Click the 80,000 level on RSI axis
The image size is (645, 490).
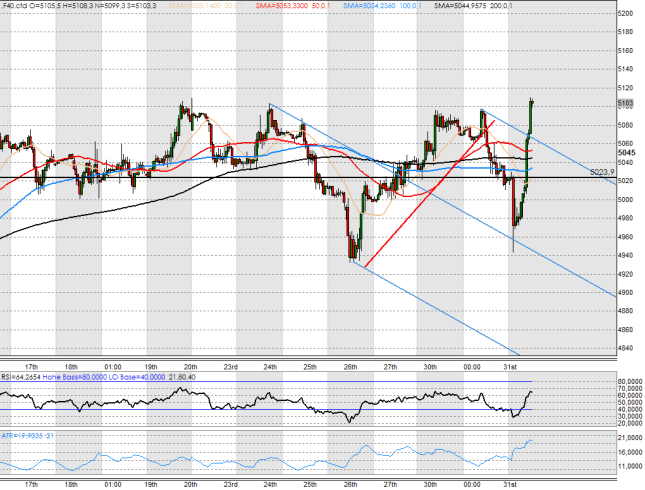pyautogui.click(x=627, y=381)
